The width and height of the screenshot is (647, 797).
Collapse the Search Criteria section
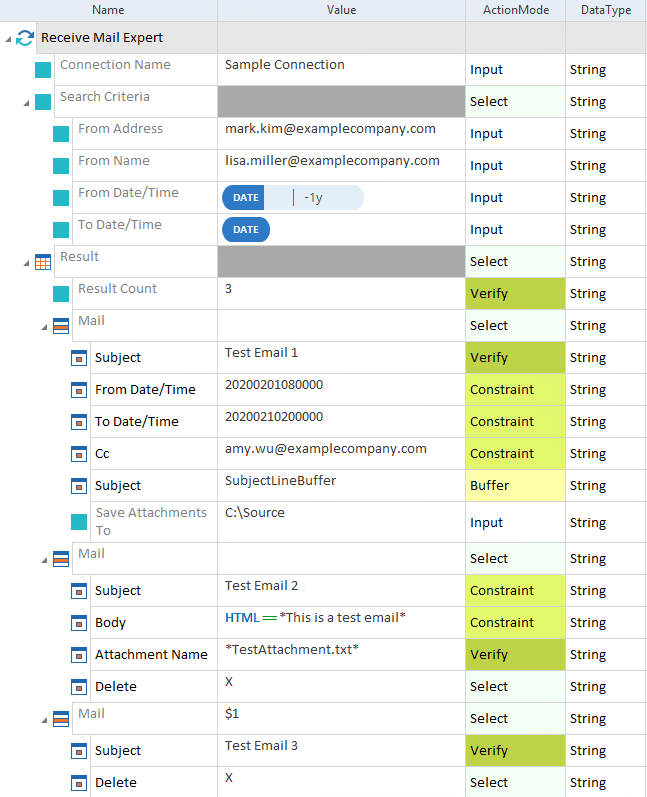[27, 102]
